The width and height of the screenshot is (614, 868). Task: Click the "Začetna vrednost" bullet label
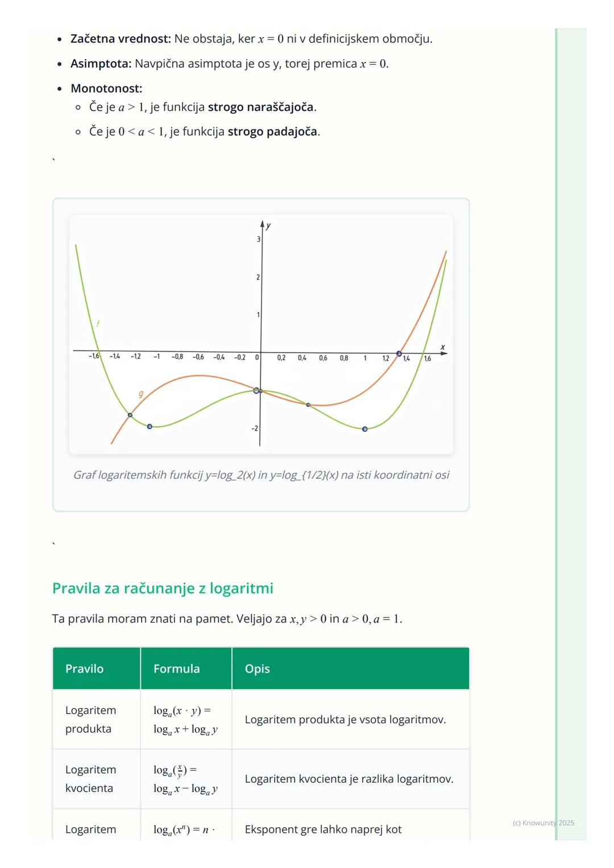tap(121, 39)
